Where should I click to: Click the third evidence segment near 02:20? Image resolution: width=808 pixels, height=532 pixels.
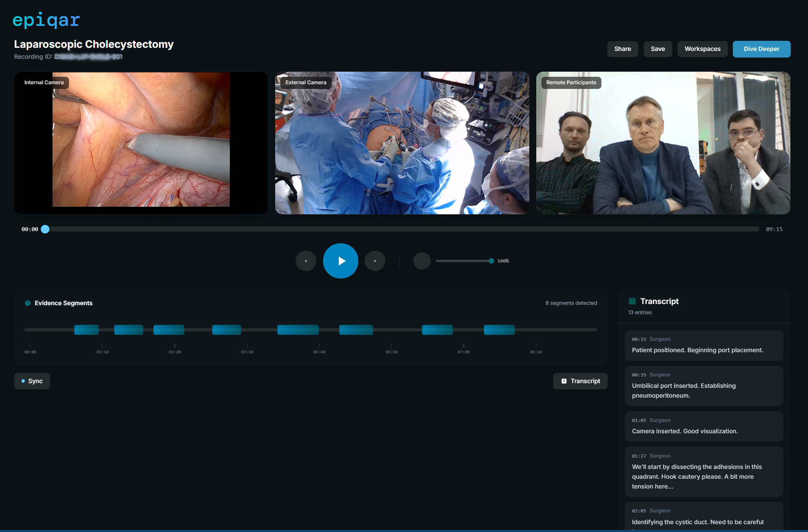tap(169, 329)
